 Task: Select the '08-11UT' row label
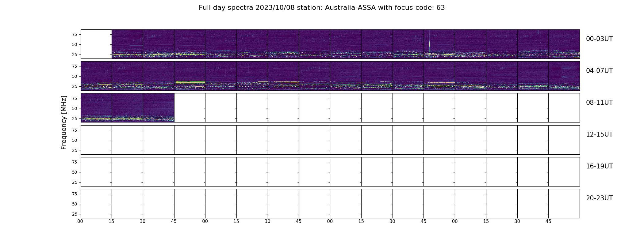[599, 103]
